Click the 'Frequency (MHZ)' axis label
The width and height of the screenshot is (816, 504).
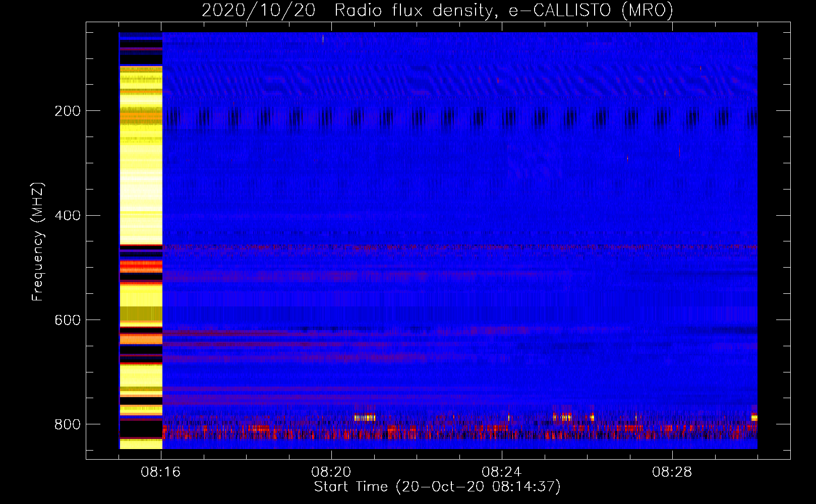click(38, 242)
